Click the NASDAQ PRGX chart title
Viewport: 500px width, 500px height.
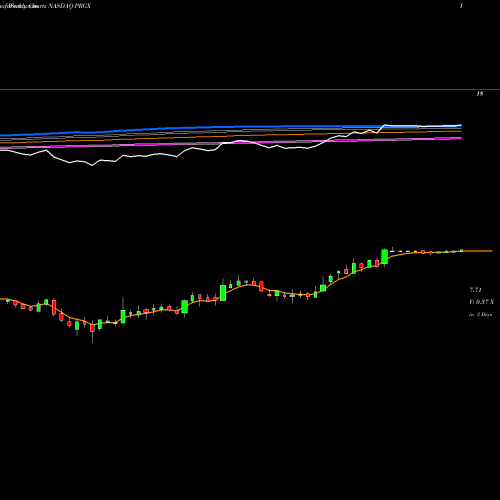(x=70, y=6)
